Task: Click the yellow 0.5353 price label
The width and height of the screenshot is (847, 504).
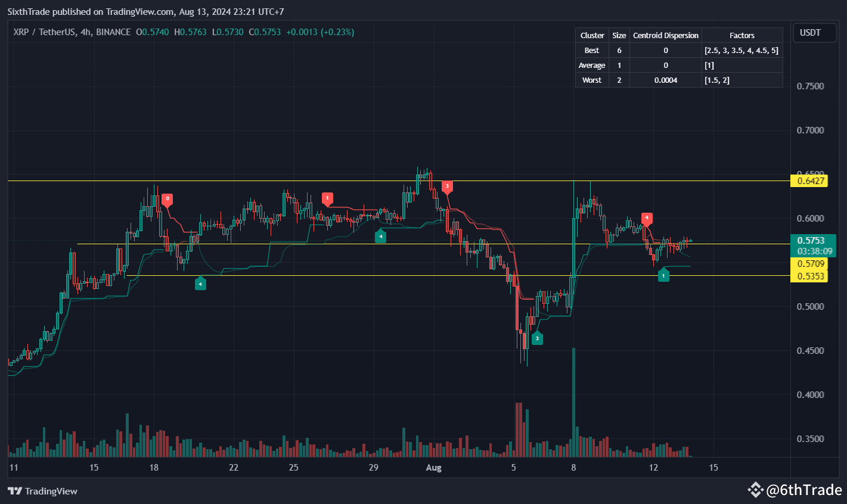Action: pyautogui.click(x=808, y=276)
